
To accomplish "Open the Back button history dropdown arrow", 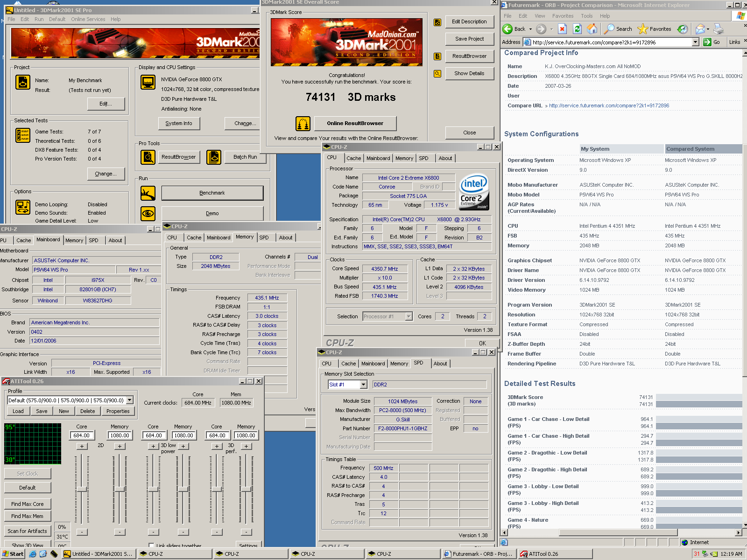I will 531,29.
